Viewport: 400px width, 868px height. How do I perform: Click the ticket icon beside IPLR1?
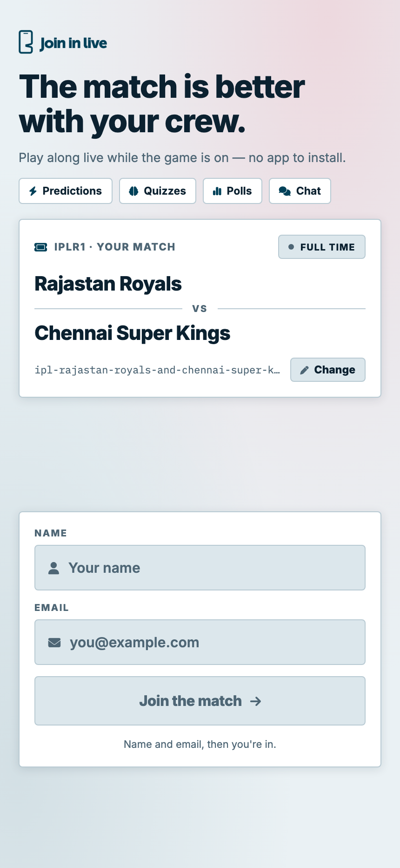41,247
